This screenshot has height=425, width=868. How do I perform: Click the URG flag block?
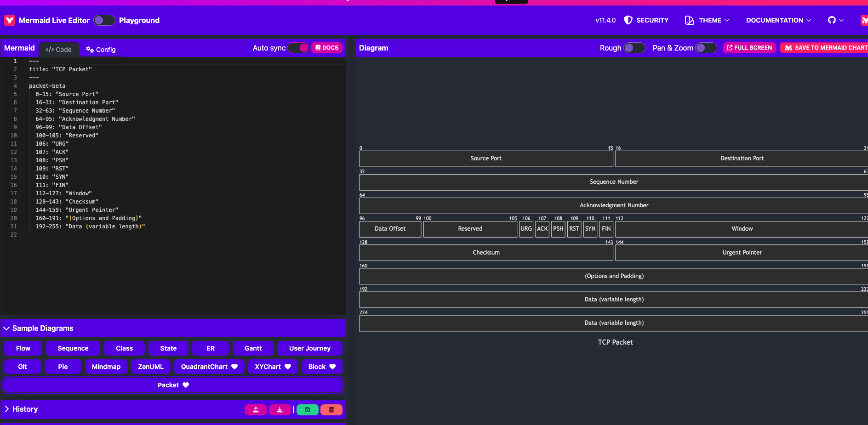526,229
